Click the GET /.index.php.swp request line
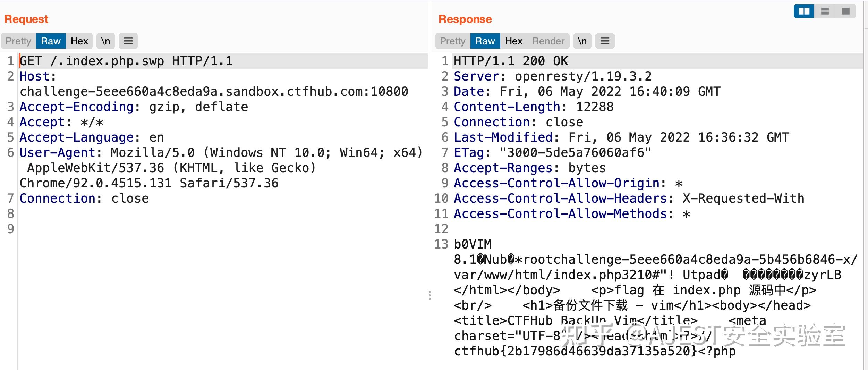The width and height of the screenshot is (868, 370). [126, 61]
